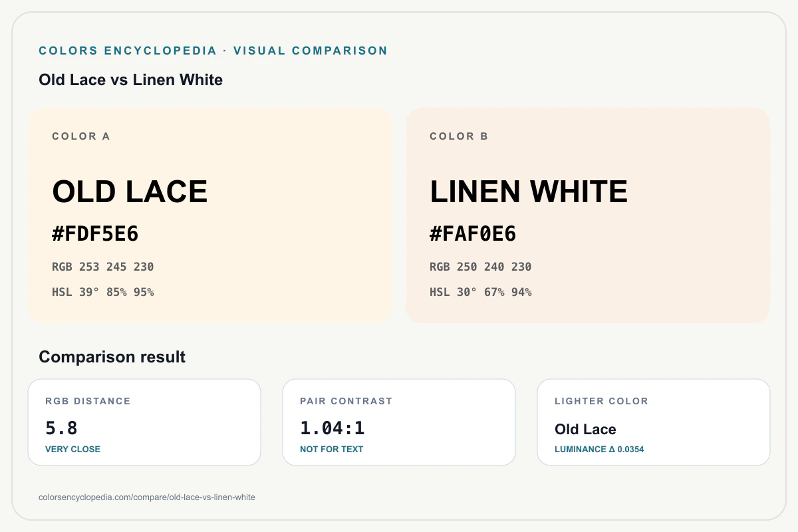Image resolution: width=798 pixels, height=532 pixels.
Task: Open the Pair Contrast result card
Action: tap(399, 422)
